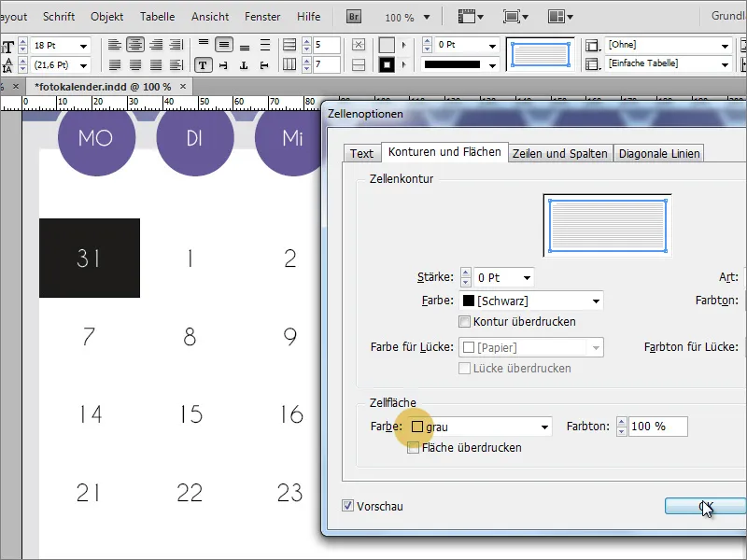This screenshot has height=560, width=747.
Task: Rotate cell text 270 degrees
Action: pos(264,65)
